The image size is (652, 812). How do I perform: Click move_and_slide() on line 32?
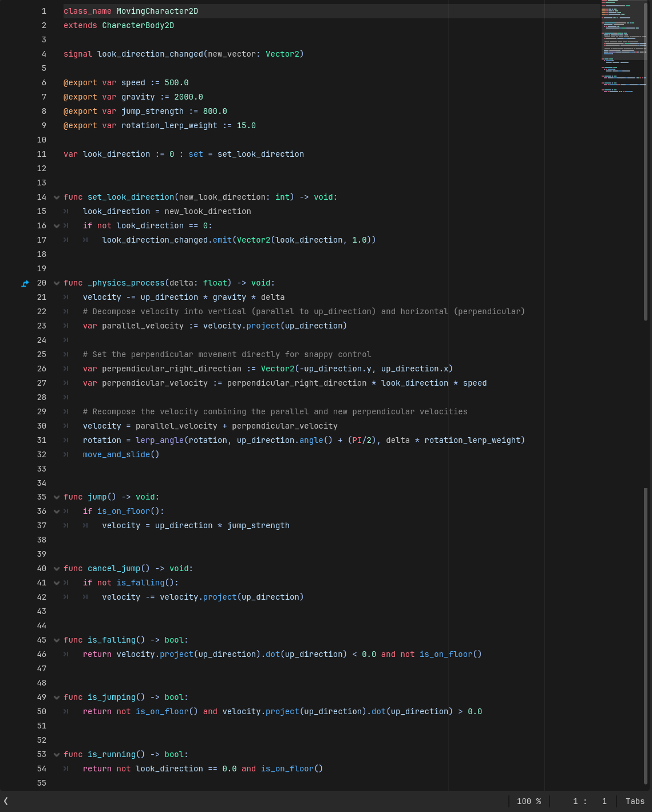121,454
